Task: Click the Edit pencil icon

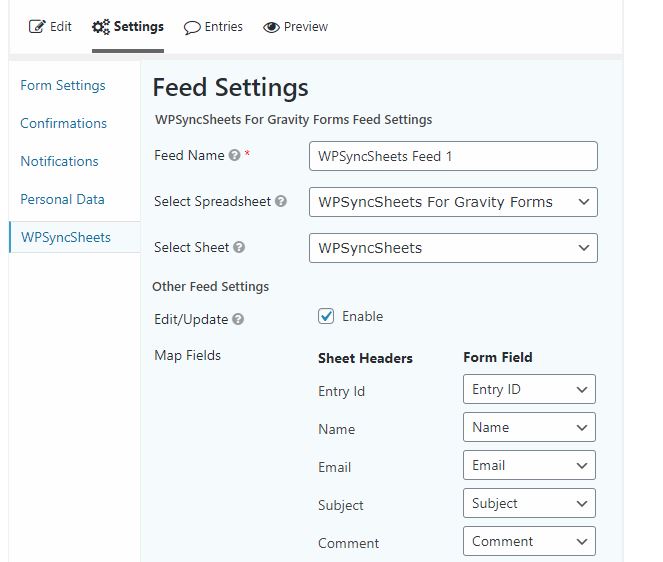Action: point(37,27)
